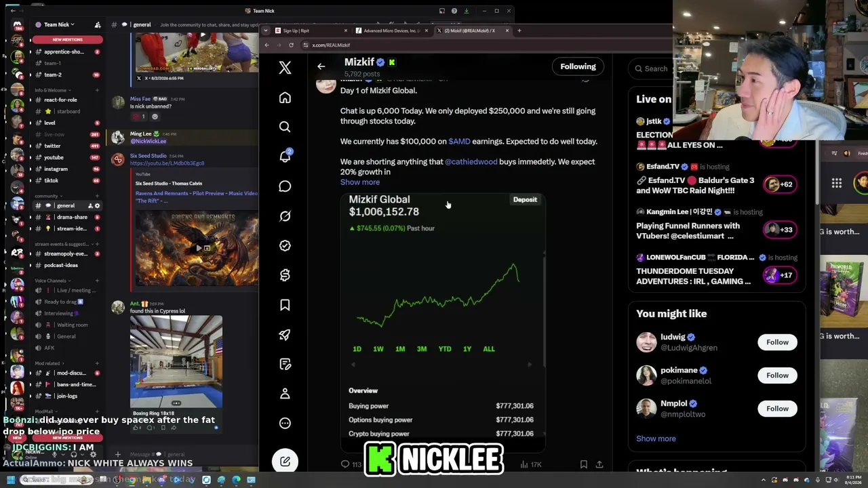The width and height of the screenshot is (868, 488).
Task: Click the red New Mentions bar at the top of Discord
Action: (67, 39)
